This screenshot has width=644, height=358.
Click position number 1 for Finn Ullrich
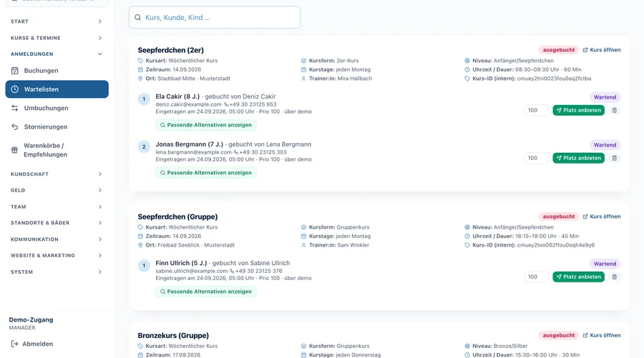[x=144, y=266]
